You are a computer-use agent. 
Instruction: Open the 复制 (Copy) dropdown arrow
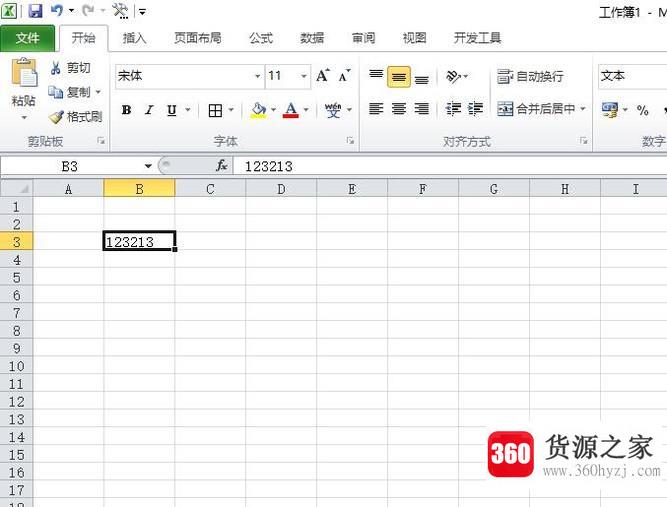(x=98, y=92)
